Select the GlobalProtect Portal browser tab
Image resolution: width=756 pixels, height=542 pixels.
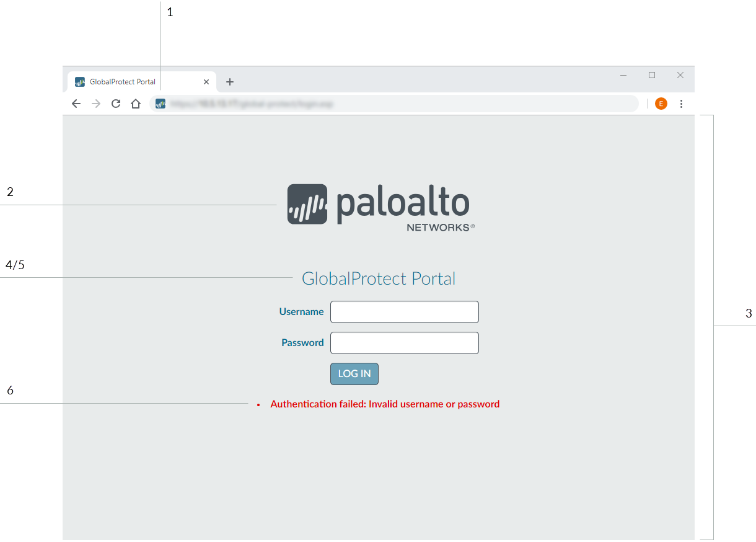[142, 82]
